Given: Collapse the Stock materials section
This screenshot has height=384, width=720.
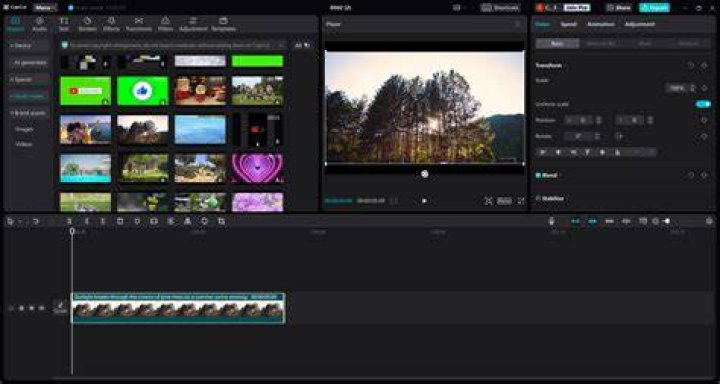Looking at the screenshot, I should 28,96.
